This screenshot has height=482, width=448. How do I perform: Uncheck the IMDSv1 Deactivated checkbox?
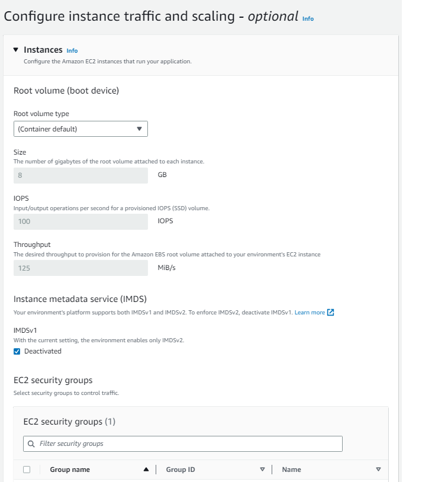pos(17,351)
